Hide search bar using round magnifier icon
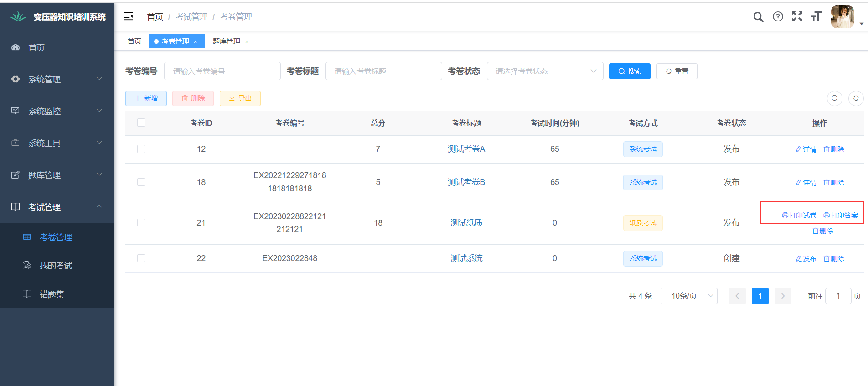This screenshot has width=868, height=386. 834,98
